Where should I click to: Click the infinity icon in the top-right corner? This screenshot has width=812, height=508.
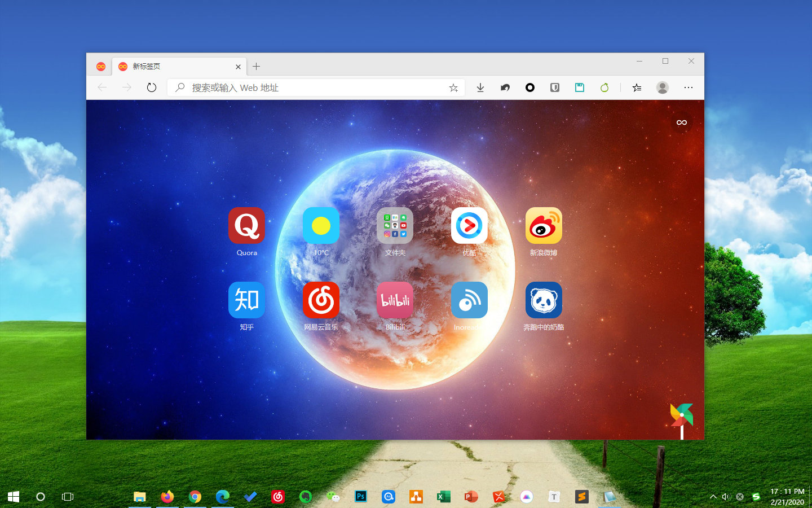681,122
